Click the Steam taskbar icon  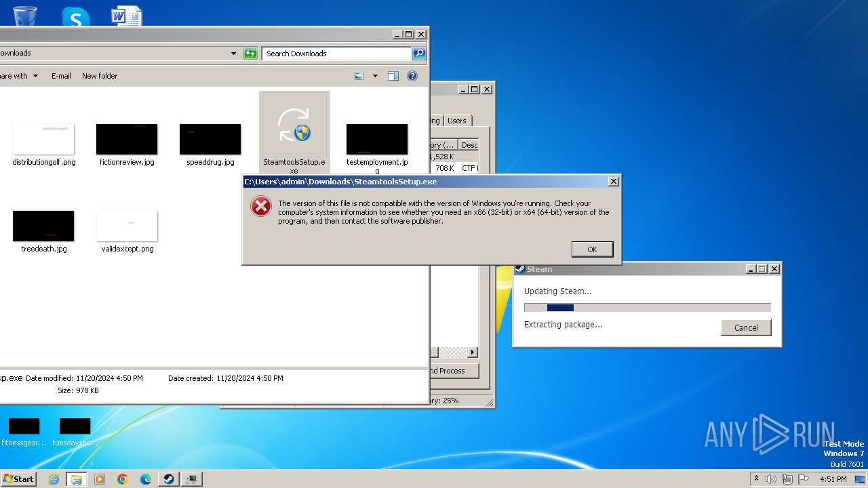click(169, 479)
